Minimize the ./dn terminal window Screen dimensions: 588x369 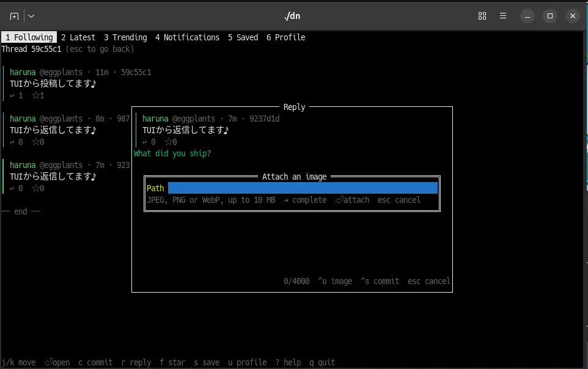pyautogui.click(x=527, y=16)
